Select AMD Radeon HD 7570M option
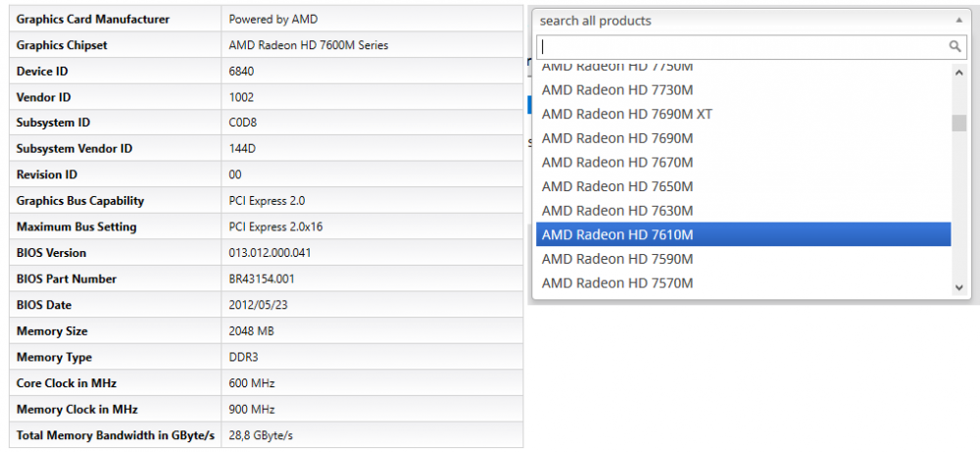980x452 pixels. tap(743, 283)
